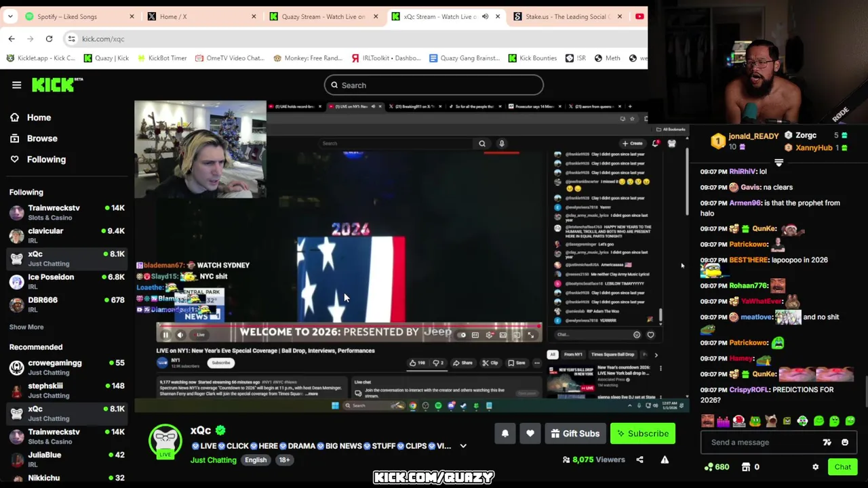Open Kicklet.app bookmark
Viewport: 868px width, 488px height.
pyautogui.click(x=40, y=58)
